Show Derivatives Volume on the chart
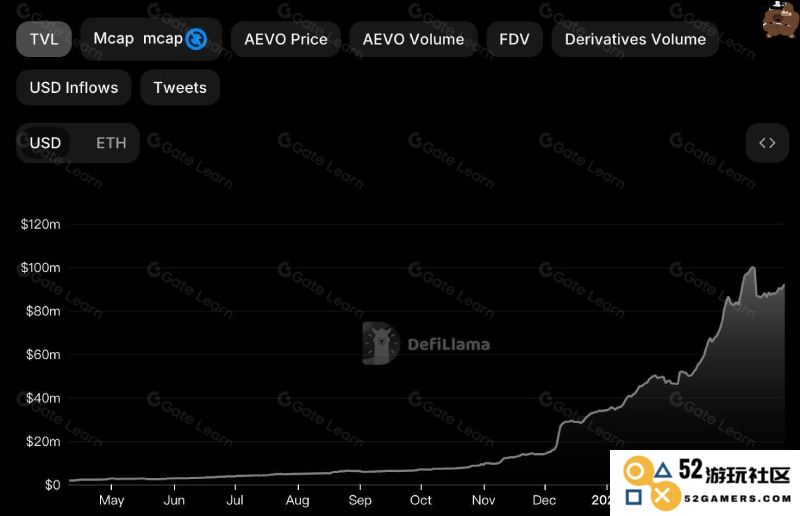This screenshot has width=800, height=516. click(635, 39)
